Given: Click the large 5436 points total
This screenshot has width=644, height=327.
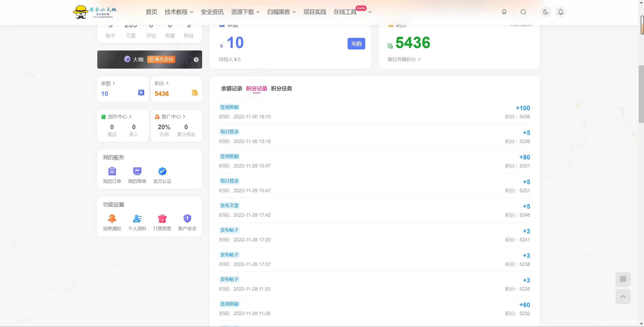Looking at the screenshot, I should pos(413,42).
